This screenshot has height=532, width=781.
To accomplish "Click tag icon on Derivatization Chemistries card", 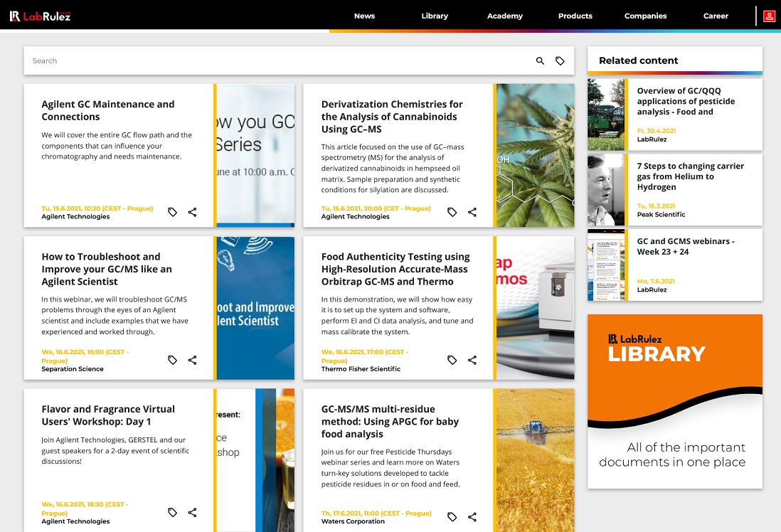I will (452, 212).
